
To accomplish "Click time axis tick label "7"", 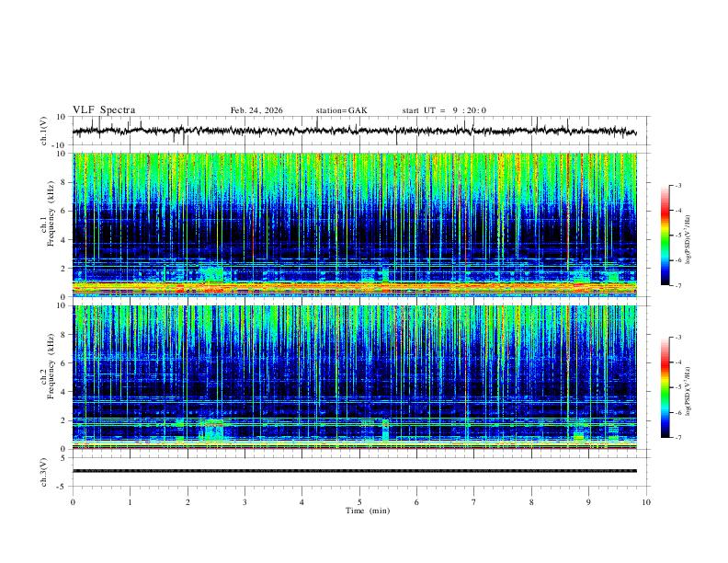I will pos(474,502).
